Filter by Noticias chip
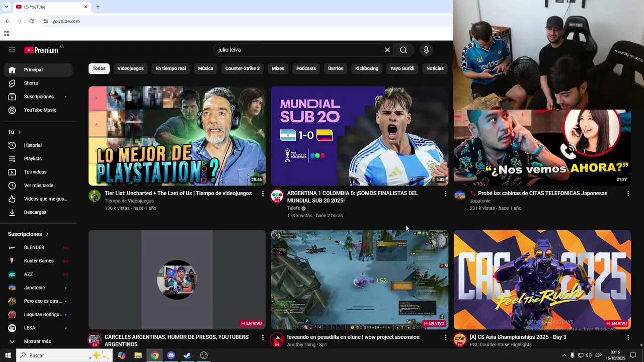Viewport: 644px width, 362px height. pos(435,68)
